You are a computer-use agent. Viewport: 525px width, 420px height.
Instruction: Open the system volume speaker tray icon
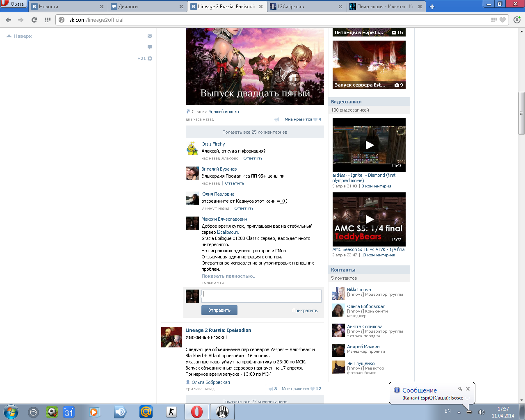482,412
